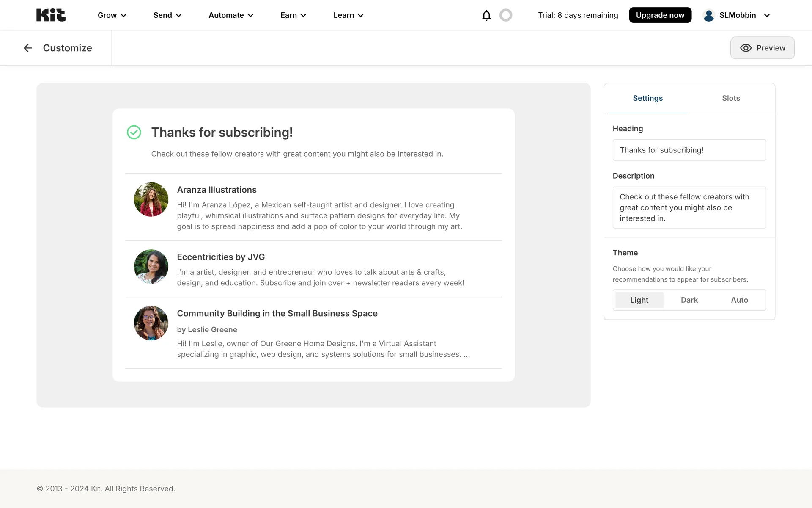Select the Settings tab
This screenshot has width=812, height=508.
647,98
